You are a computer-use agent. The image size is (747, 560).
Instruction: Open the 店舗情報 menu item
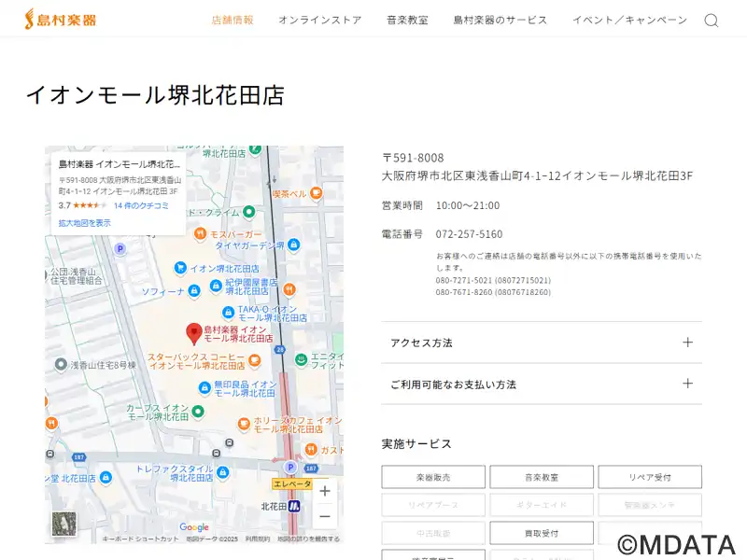(x=233, y=20)
